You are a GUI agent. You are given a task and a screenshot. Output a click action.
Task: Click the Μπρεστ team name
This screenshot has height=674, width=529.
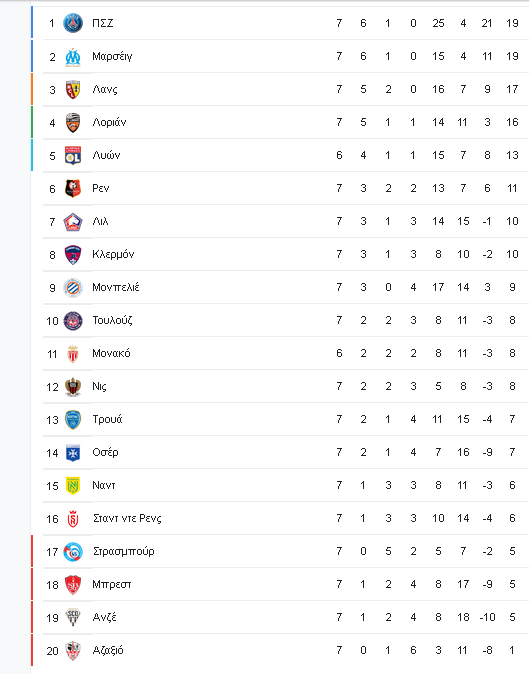point(112,585)
